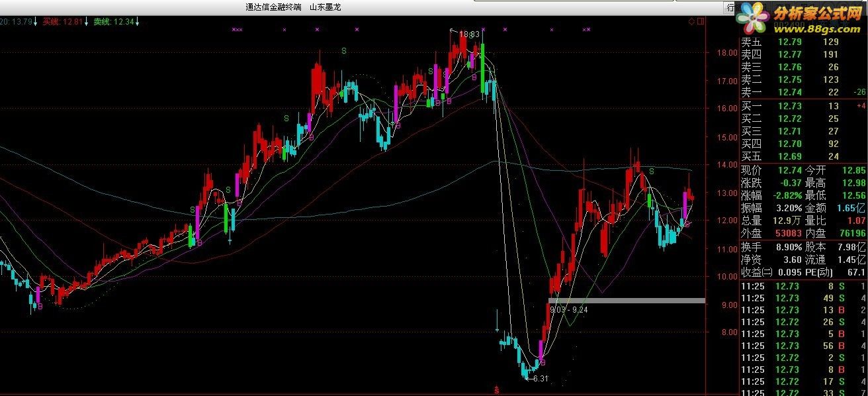Image resolution: width=868 pixels, height=396 pixels.
Task: Open the 行情 menu in the title bar
Action: tap(730, 8)
